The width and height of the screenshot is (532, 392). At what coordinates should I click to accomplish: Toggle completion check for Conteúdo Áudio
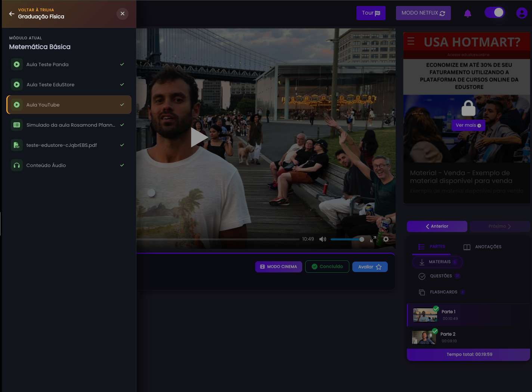pyautogui.click(x=122, y=165)
